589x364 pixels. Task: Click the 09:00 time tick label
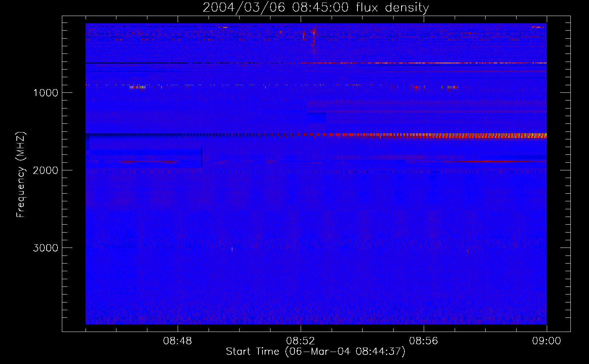[x=547, y=341]
